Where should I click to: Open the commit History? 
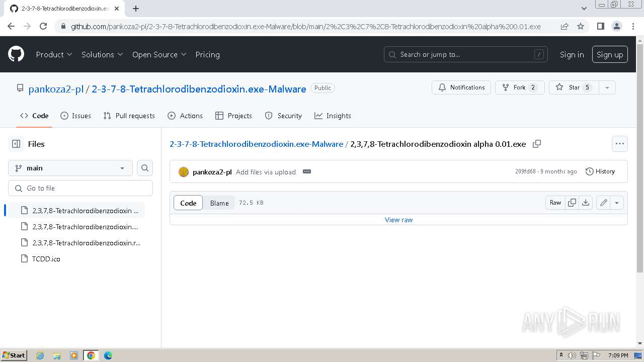pyautogui.click(x=600, y=171)
